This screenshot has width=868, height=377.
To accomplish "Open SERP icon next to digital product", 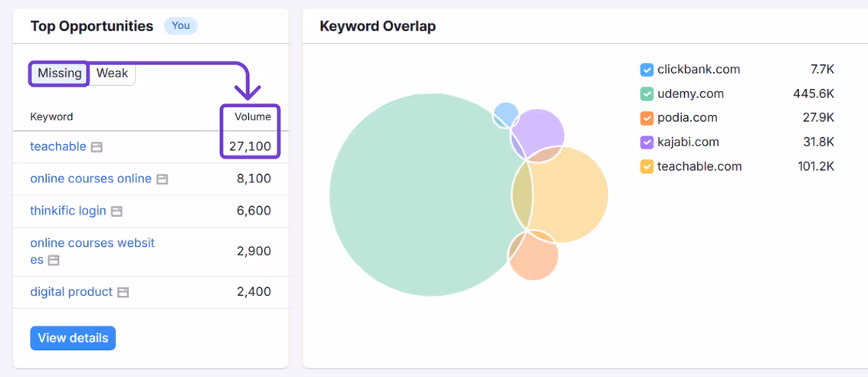I will (123, 292).
